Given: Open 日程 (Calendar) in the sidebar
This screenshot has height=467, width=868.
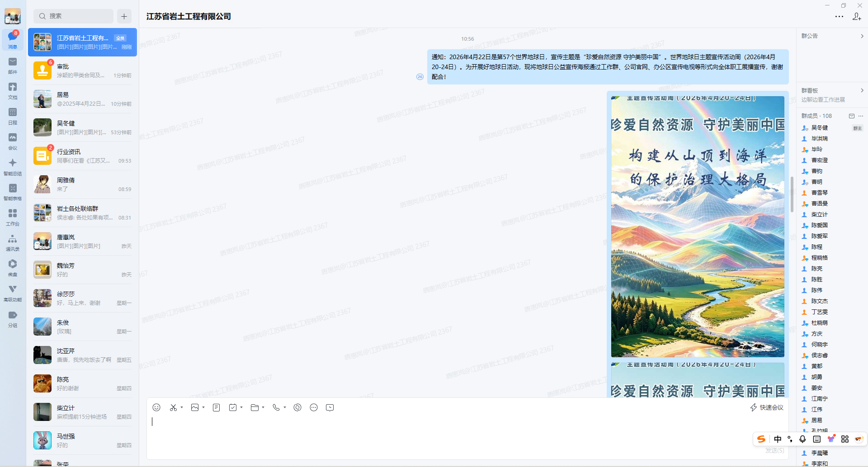Looking at the screenshot, I should click(13, 116).
